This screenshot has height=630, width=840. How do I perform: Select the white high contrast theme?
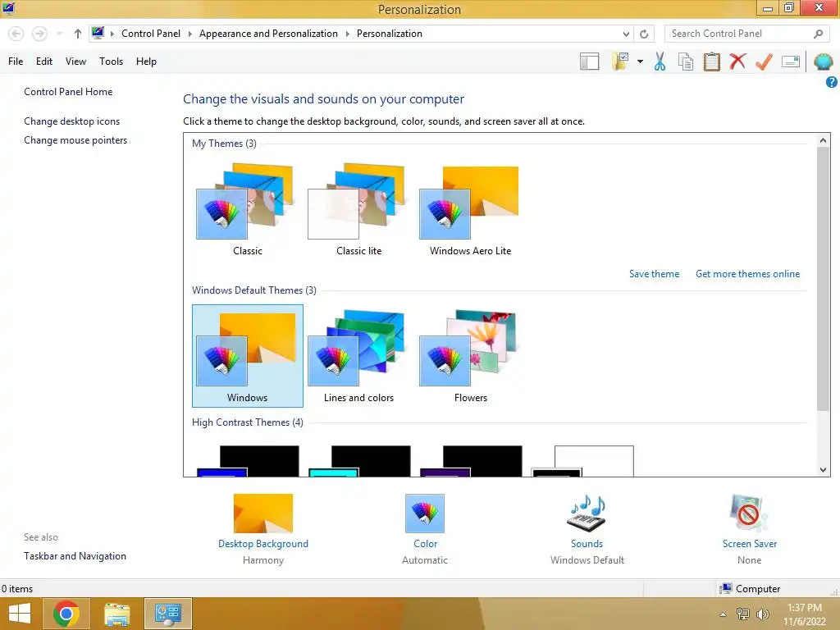click(583, 461)
